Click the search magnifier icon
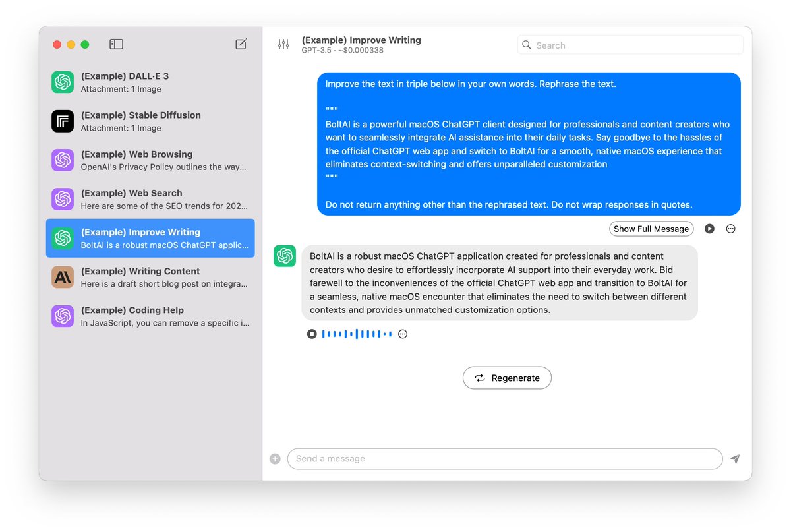 526,45
